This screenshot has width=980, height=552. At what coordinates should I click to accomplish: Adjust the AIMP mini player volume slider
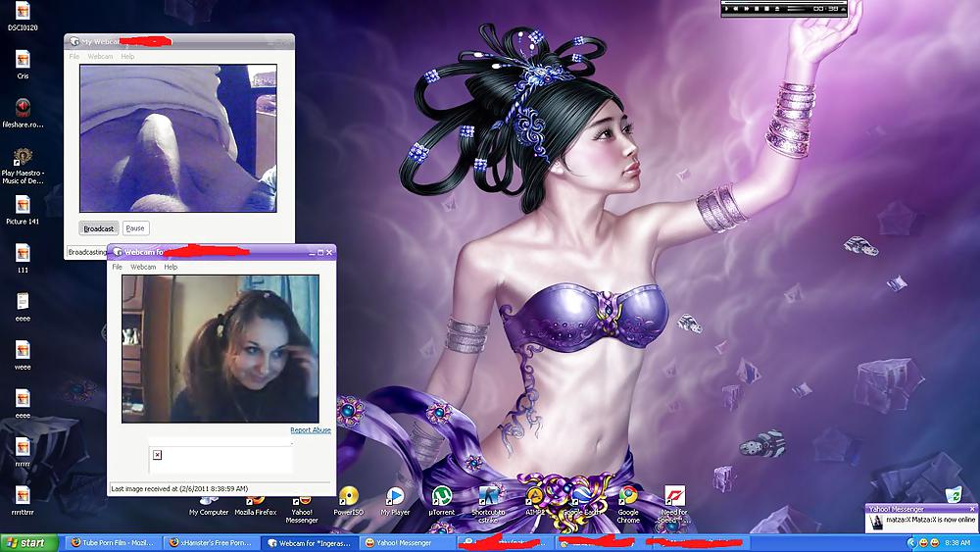(x=796, y=9)
